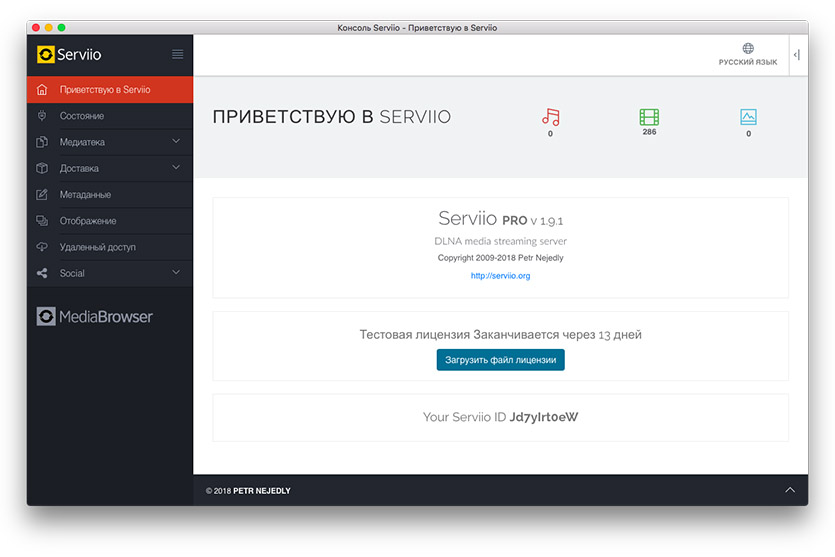Click the DLNA media streaming server text
The width and height of the screenshot is (835, 557).
click(x=501, y=241)
